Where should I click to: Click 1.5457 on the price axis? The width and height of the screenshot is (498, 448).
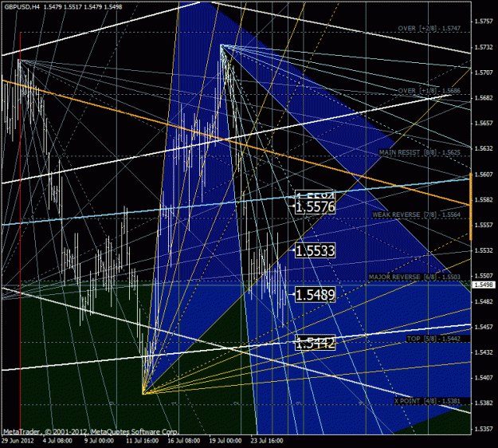[484, 327]
